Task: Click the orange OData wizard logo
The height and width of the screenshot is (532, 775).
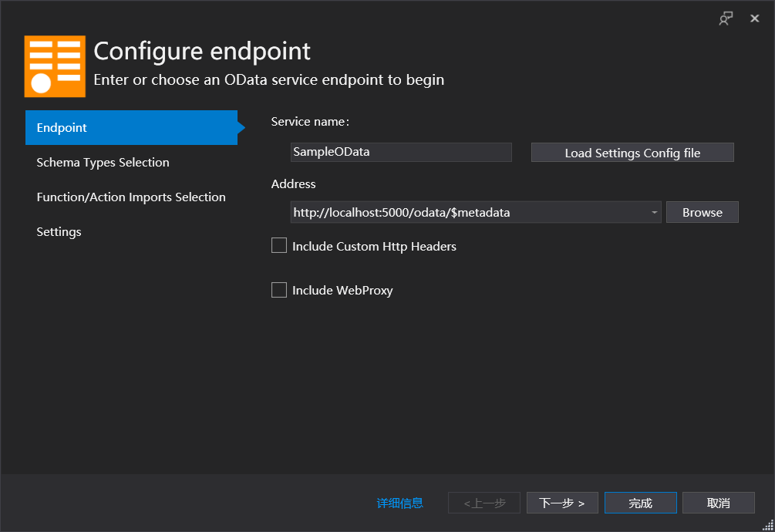Action: (55, 66)
